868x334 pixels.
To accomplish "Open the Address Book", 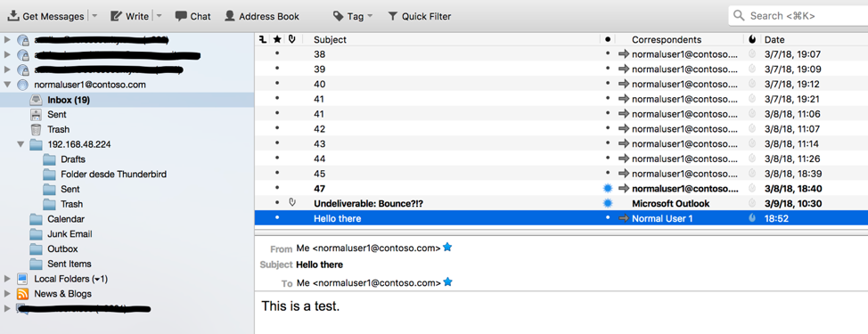I will 262,16.
